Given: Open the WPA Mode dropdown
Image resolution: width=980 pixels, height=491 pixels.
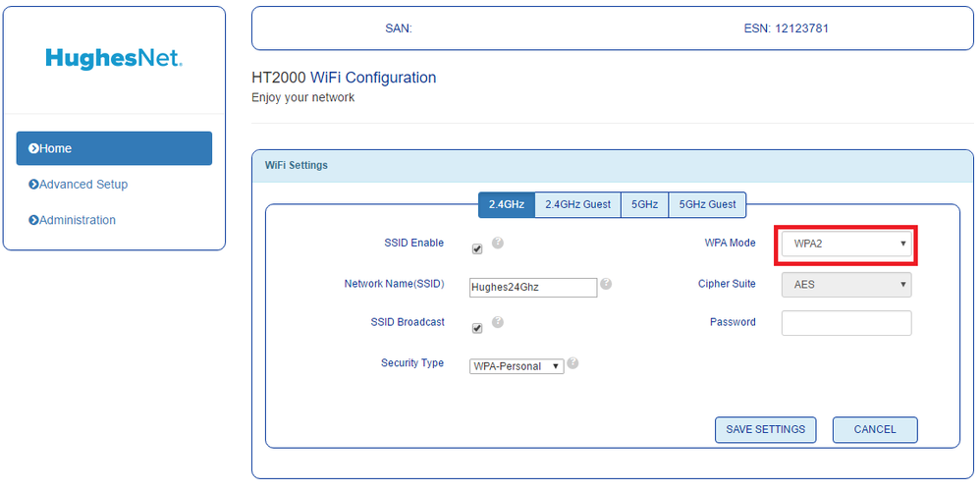Looking at the screenshot, I should (x=846, y=244).
